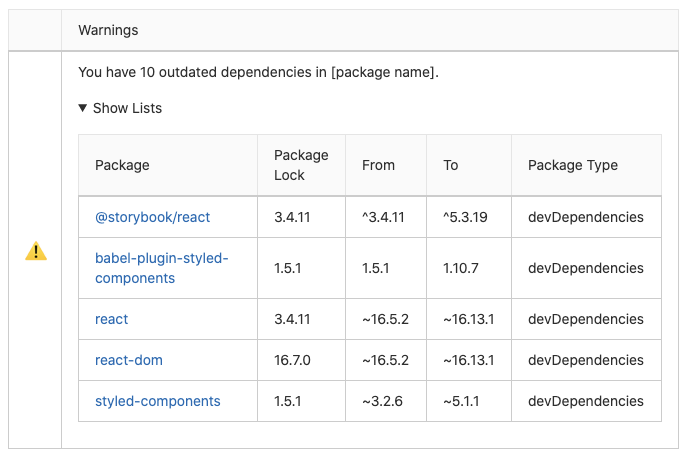Open the react-dom package link
The height and width of the screenshot is (457, 686).
pos(129,360)
